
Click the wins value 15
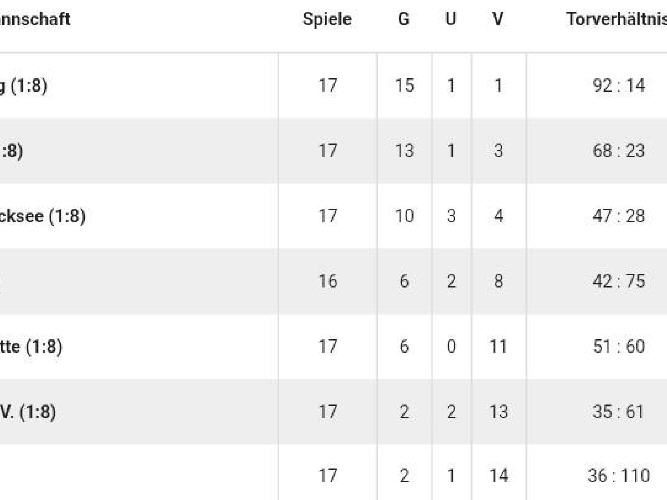(x=404, y=86)
